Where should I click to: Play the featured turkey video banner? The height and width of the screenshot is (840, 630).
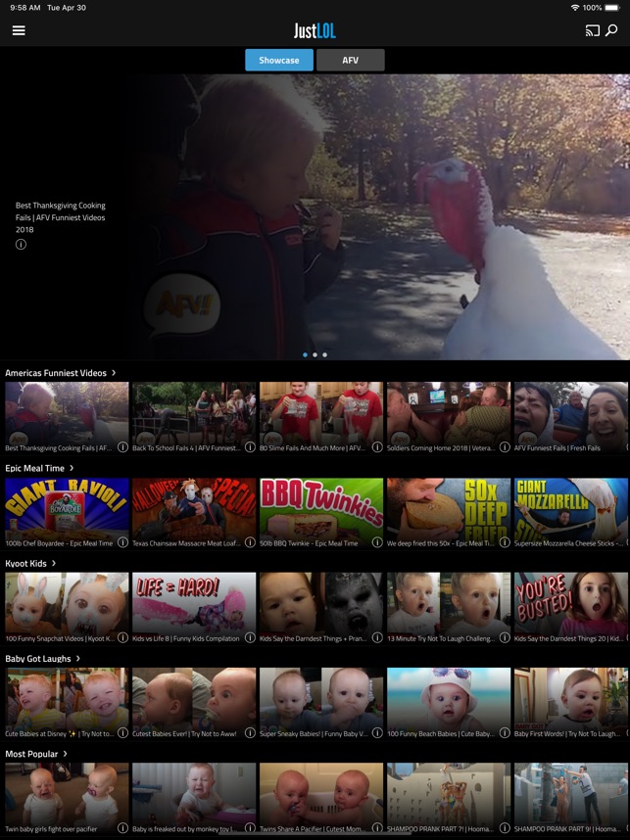(x=315, y=217)
